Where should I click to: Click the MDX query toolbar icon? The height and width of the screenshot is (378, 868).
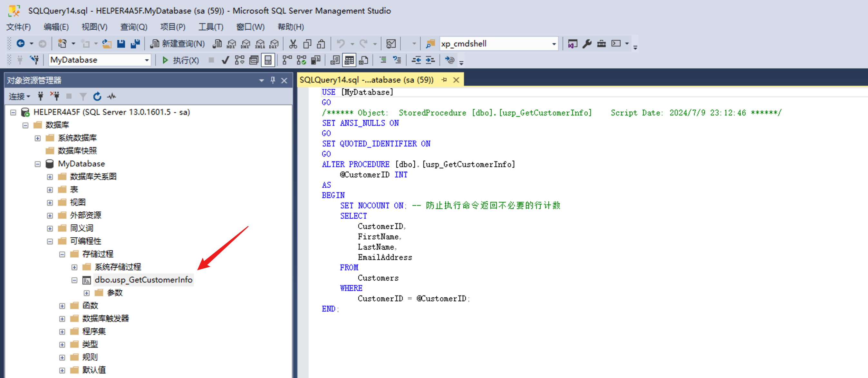click(x=231, y=44)
